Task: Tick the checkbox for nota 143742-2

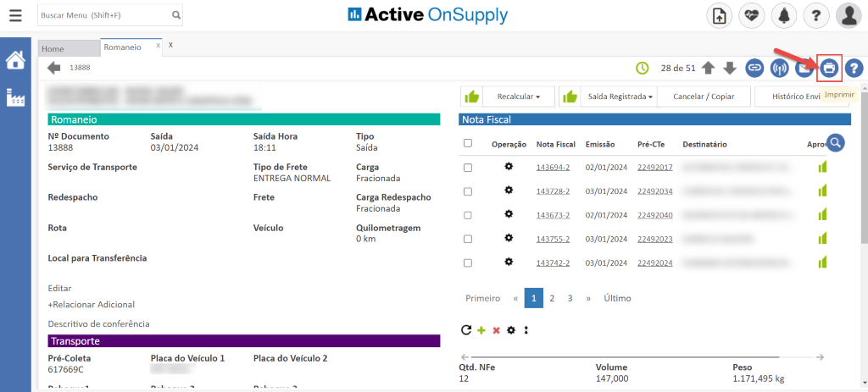Action: (x=468, y=262)
